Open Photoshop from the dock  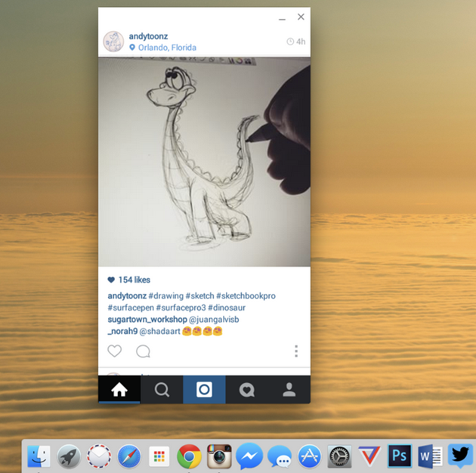click(x=398, y=456)
